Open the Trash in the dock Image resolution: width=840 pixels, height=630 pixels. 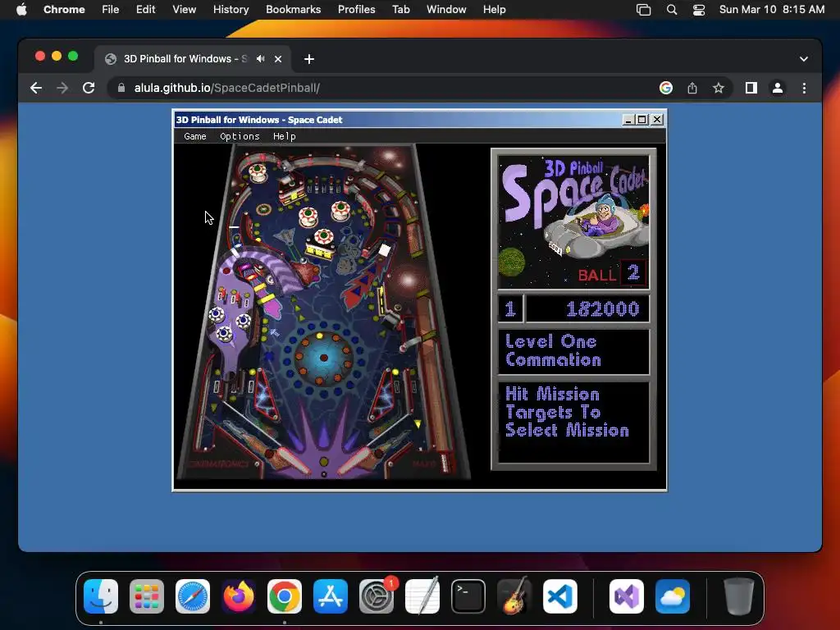click(x=739, y=596)
